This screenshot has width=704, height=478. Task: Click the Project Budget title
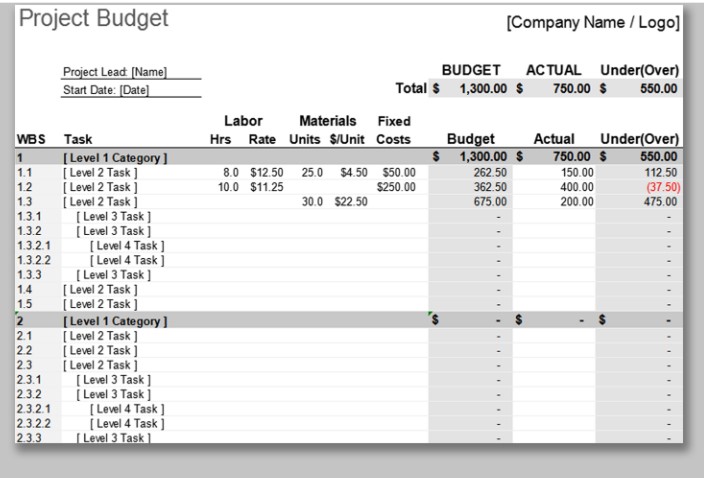[x=95, y=19]
